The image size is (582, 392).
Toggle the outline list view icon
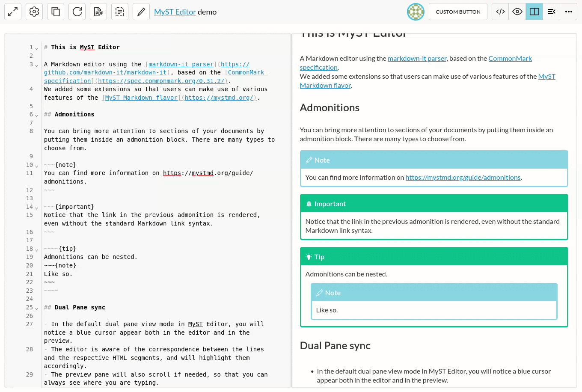point(552,12)
